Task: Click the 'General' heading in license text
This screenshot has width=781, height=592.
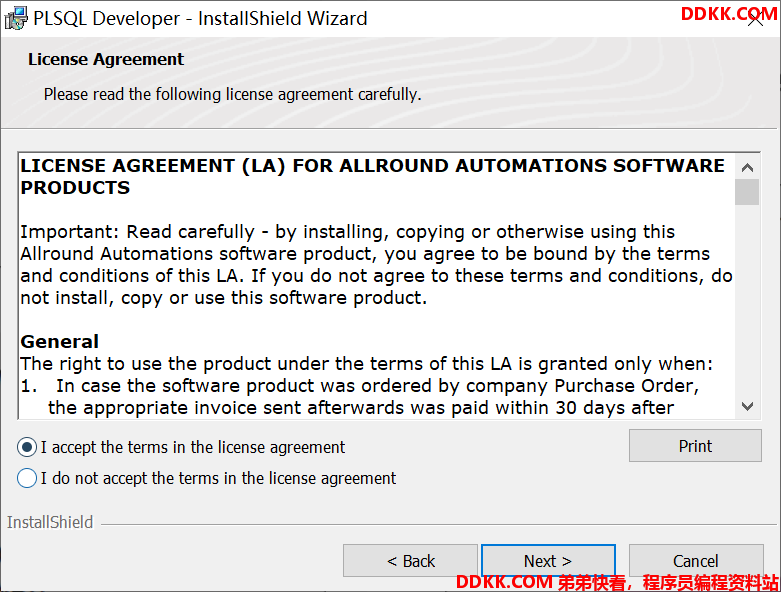Action: (x=60, y=342)
